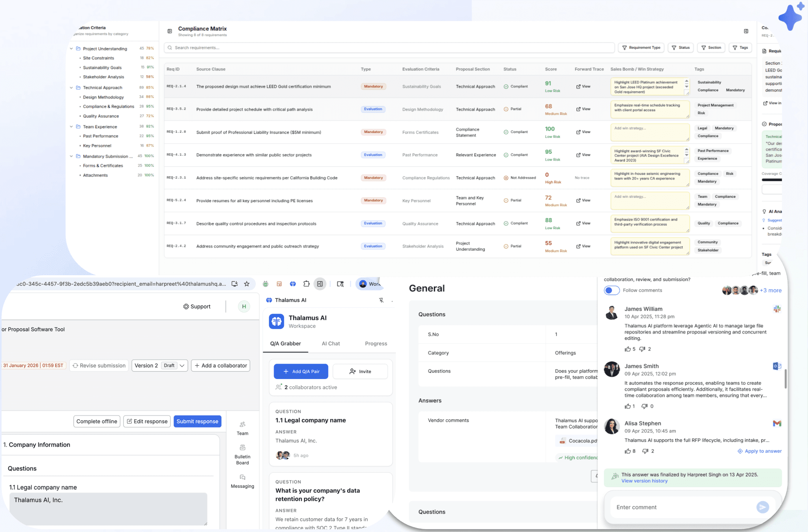Switch to the Progress tab

(376, 343)
